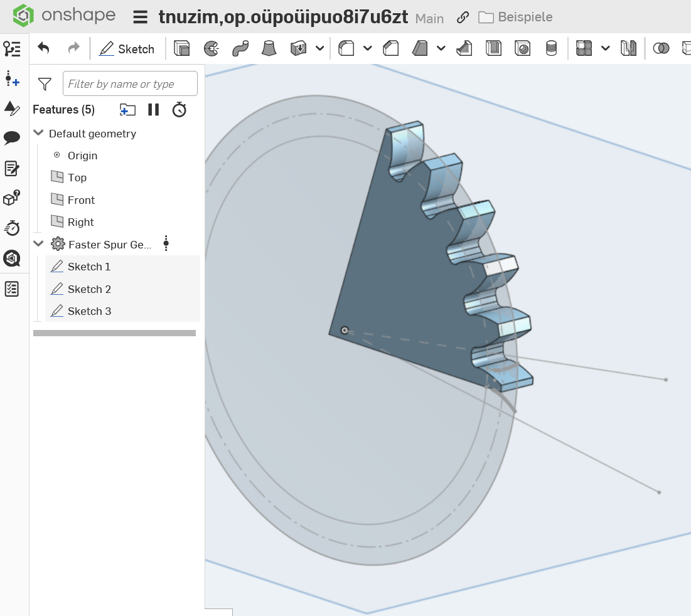
Task: Open the mass properties sidebar icon
Action: pos(12,198)
